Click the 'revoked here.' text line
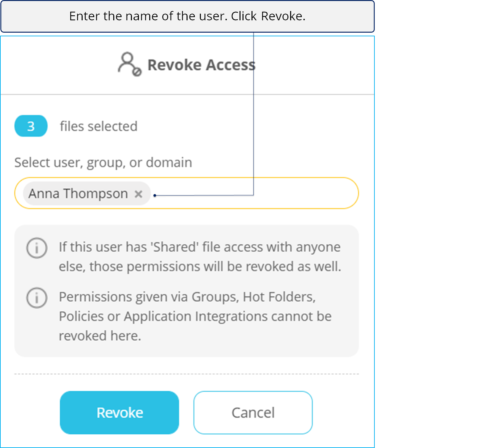The width and height of the screenshot is (494, 448). [x=100, y=336]
